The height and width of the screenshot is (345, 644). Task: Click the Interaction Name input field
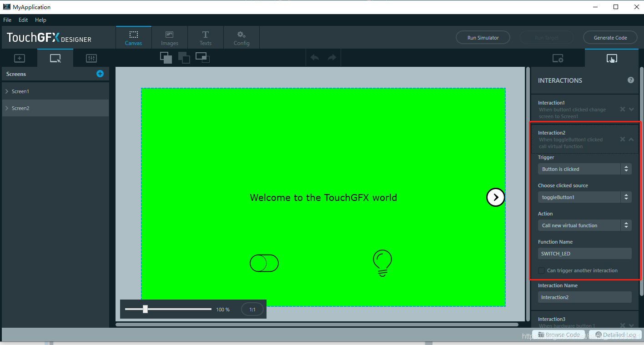coord(584,297)
